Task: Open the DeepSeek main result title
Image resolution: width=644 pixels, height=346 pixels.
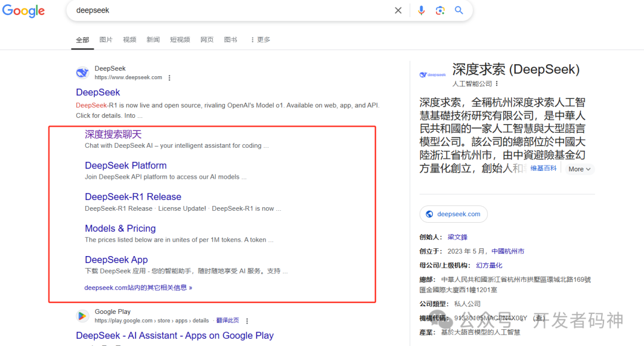Action: point(98,92)
